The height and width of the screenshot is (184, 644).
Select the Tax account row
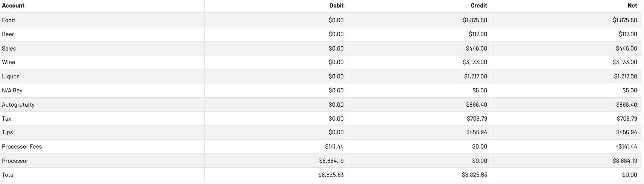7,119
